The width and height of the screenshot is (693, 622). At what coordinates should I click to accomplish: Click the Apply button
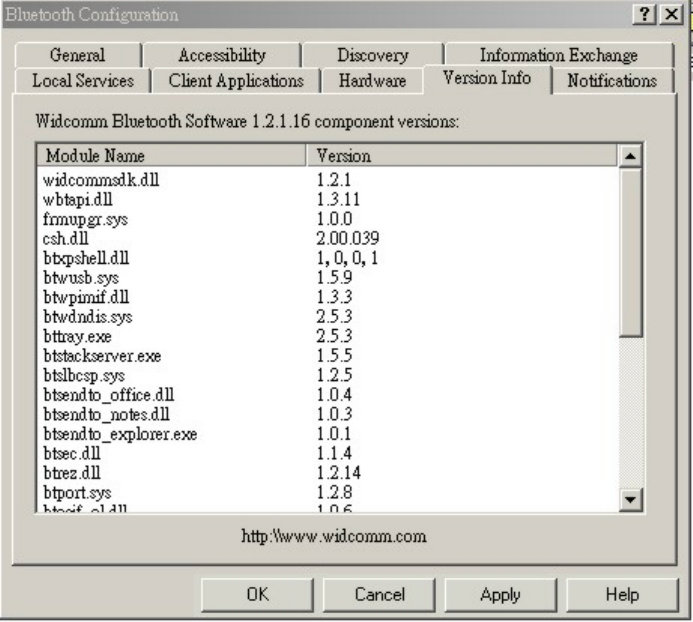(500, 595)
